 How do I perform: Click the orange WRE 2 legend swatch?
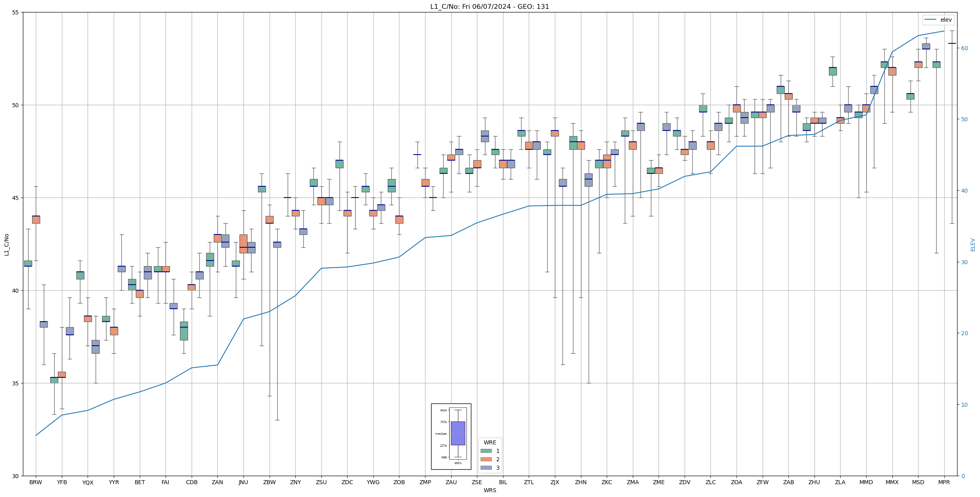pyautogui.click(x=486, y=459)
